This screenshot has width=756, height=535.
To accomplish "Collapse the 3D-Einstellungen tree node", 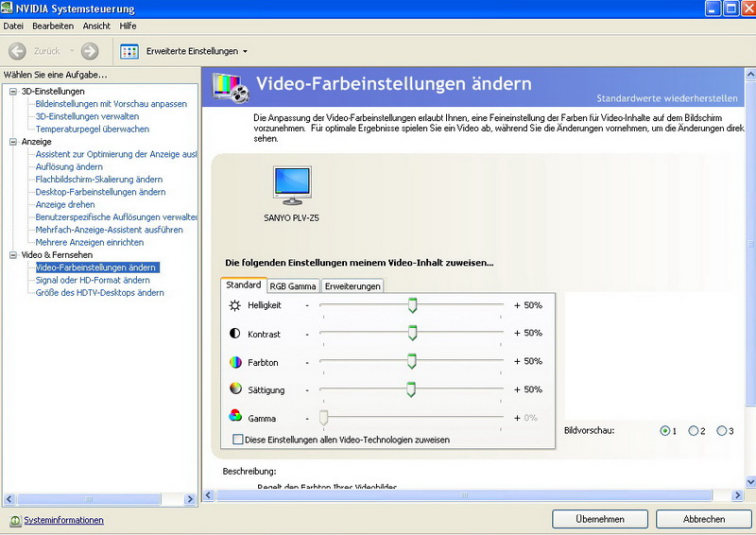I will [x=13, y=91].
